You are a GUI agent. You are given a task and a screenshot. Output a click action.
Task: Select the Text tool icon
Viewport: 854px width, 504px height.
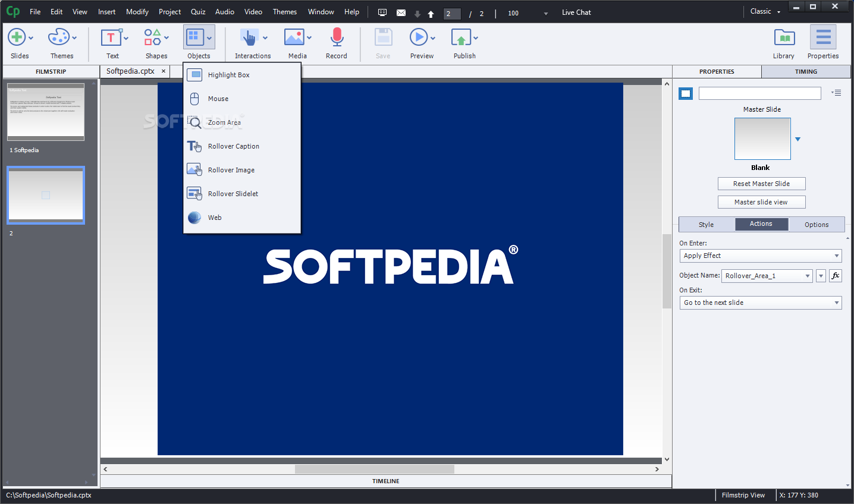click(x=111, y=37)
